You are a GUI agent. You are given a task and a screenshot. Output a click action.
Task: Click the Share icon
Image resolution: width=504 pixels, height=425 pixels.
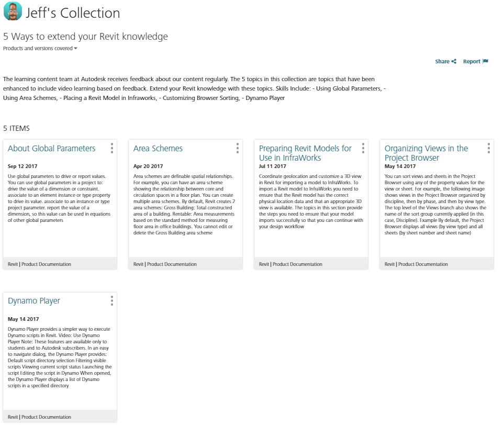[454, 62]
